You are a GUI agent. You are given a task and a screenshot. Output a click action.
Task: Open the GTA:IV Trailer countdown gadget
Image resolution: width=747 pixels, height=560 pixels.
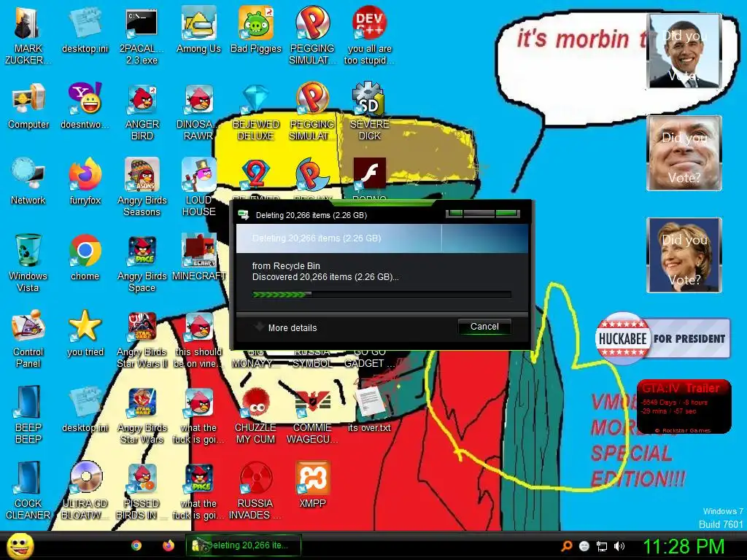coord(684,407)
